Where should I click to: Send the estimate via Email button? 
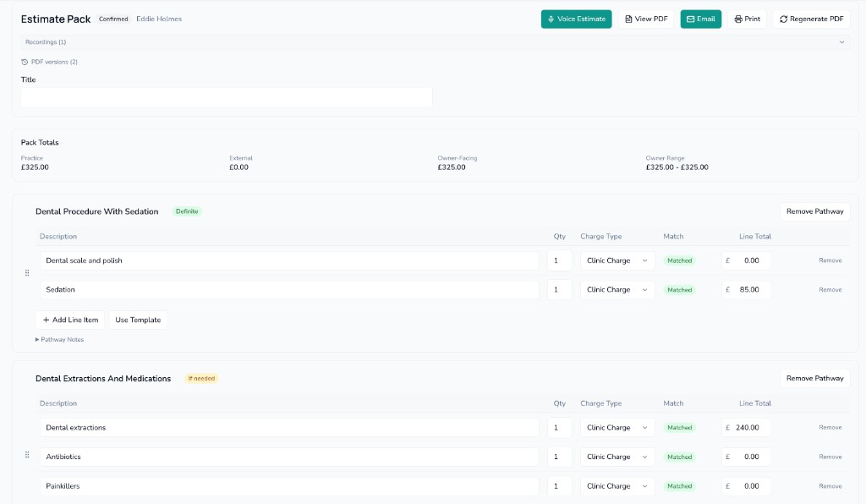(700, 19)
